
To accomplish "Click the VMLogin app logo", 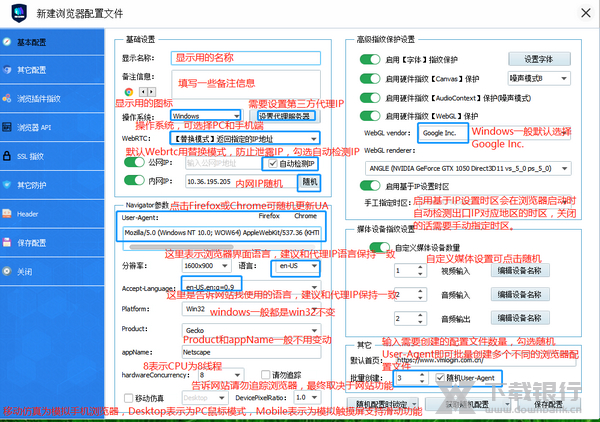I will (19, 13).
